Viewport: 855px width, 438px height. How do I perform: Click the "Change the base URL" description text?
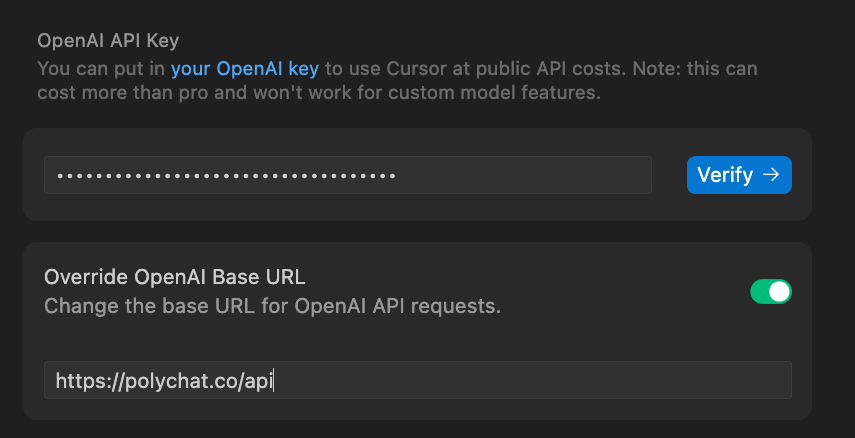coord(272,306)
